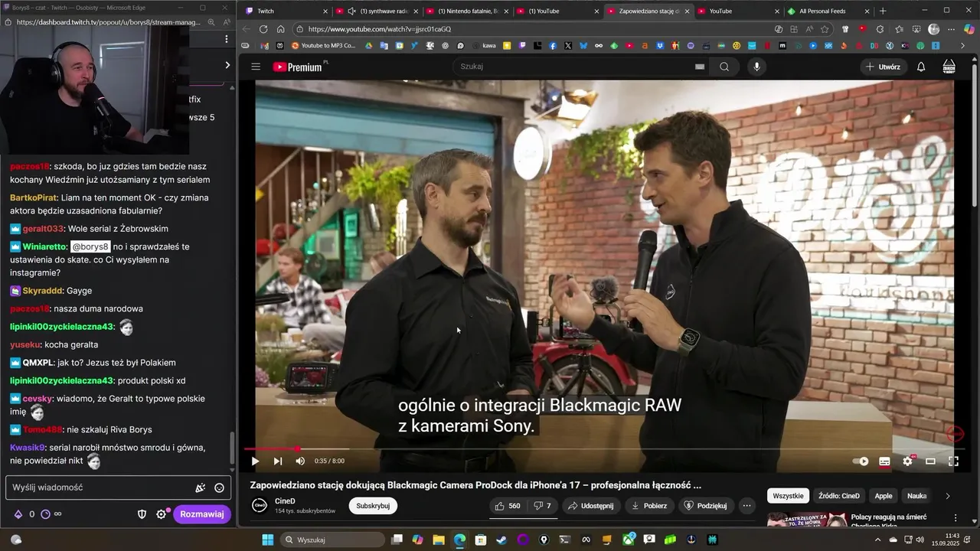Show hidden system tray icons
980x551 pixels.
point(877,540)
